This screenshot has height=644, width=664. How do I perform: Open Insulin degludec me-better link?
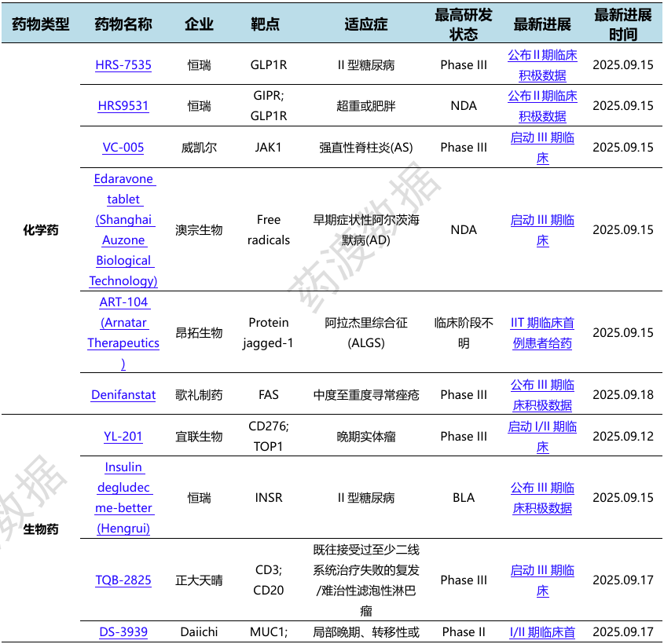[123, 498]
